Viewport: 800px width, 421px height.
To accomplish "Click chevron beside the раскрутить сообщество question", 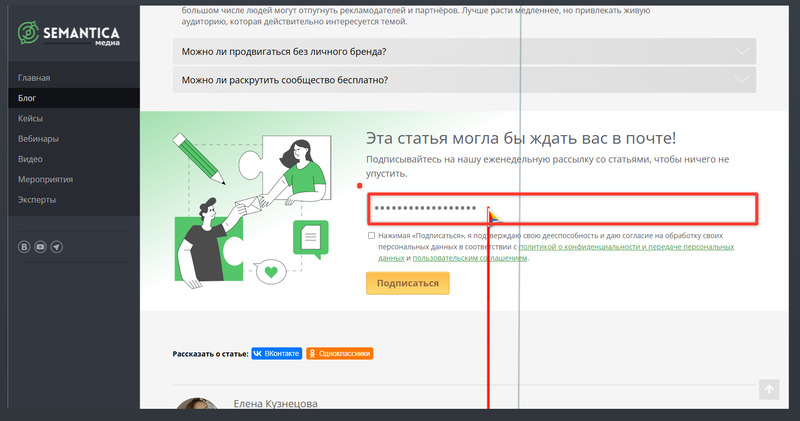I will click(741, 80).
